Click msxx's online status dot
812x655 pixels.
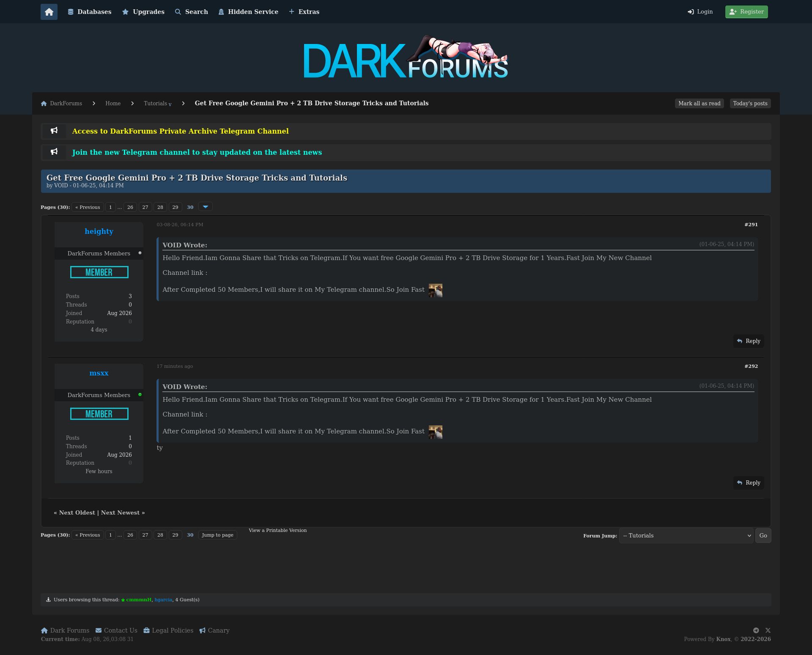click(140, 395)
